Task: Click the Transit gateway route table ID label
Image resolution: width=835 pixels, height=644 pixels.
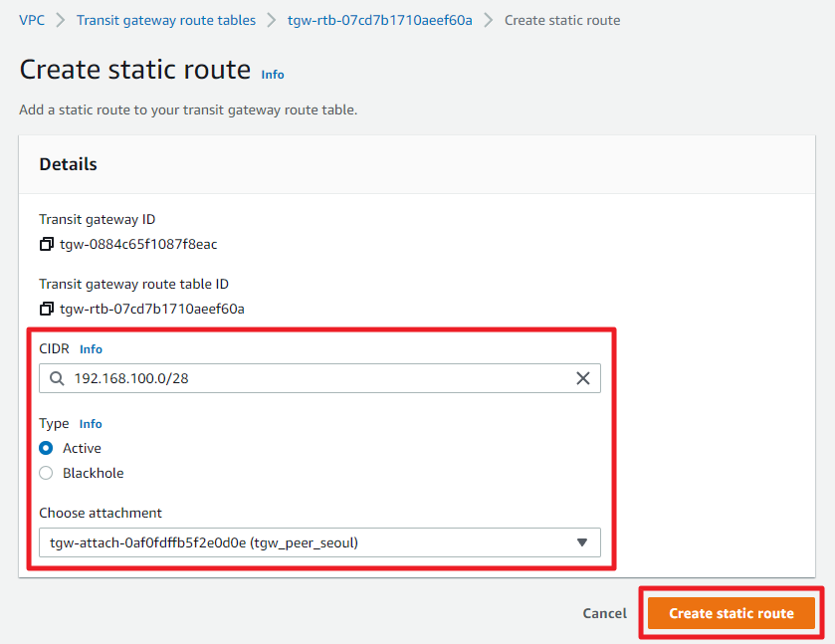Action: pyautogui.click(x=133, y=284)
